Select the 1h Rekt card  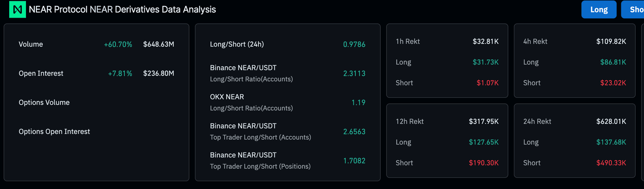tap(447, 60)
